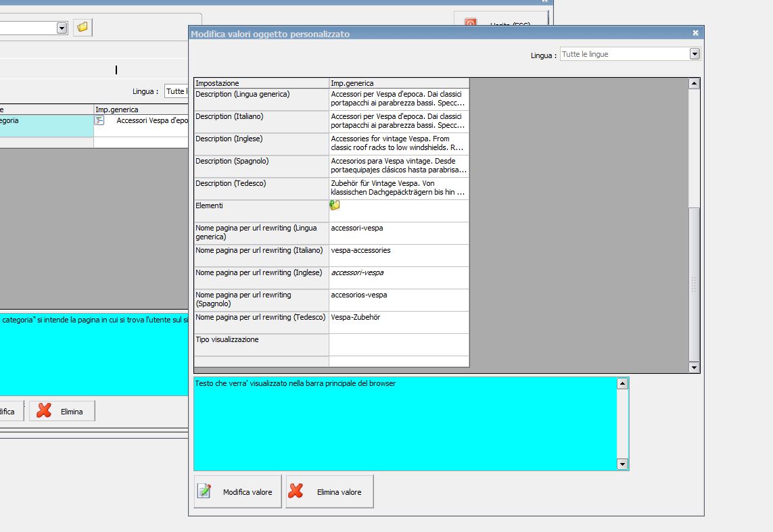This screenshot has height=532, width=773.
Task: Click the Testo che verra' visualizzato help text
Action: click(295, 383)
